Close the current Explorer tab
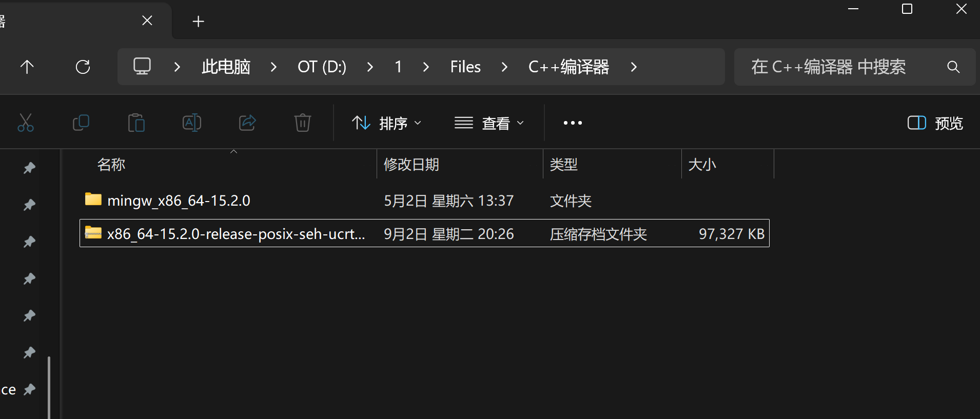The height and width of the screenshot is (419, 980). coord(147,21)
